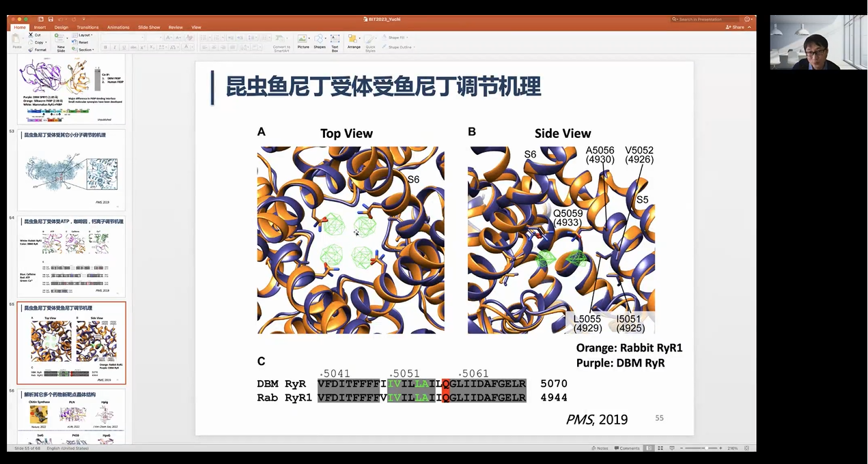Select slide 54 thumbnail in sidebar
Image resolution: width=868 pixels, height=464 pixels.
[x=72, y=256]
